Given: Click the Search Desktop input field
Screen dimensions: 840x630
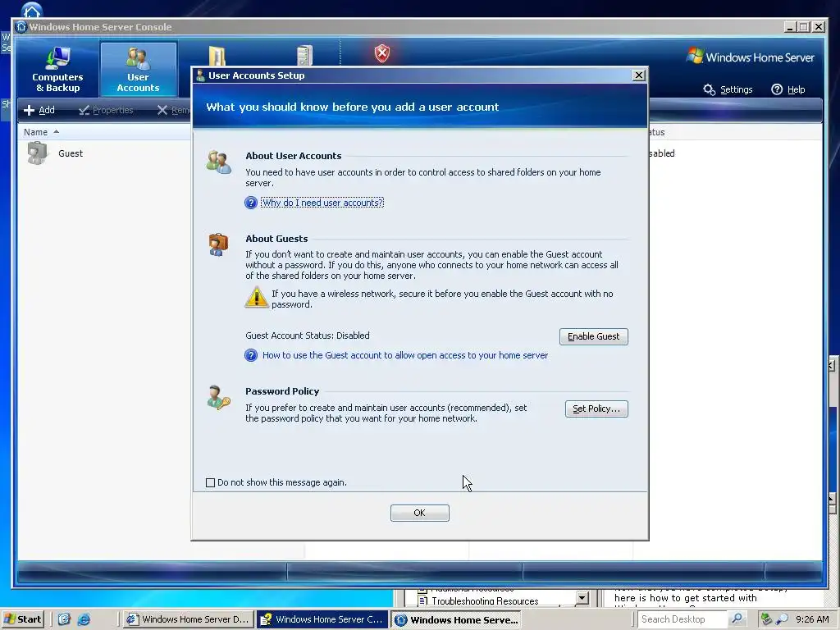Looking at the screenshot, I should coord(683,619).
